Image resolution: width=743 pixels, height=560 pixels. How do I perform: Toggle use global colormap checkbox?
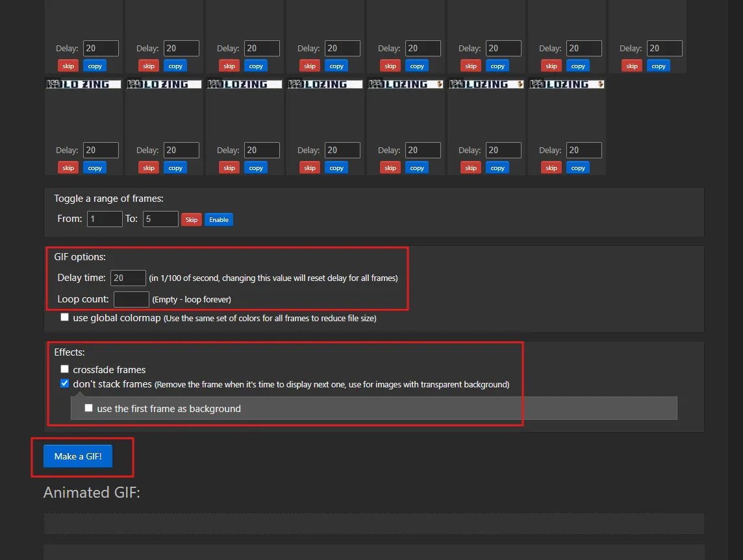[x=64, y=317]
